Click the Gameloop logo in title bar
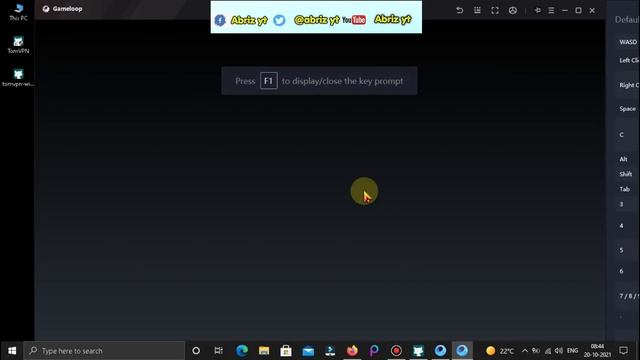 tap(46, 9)
